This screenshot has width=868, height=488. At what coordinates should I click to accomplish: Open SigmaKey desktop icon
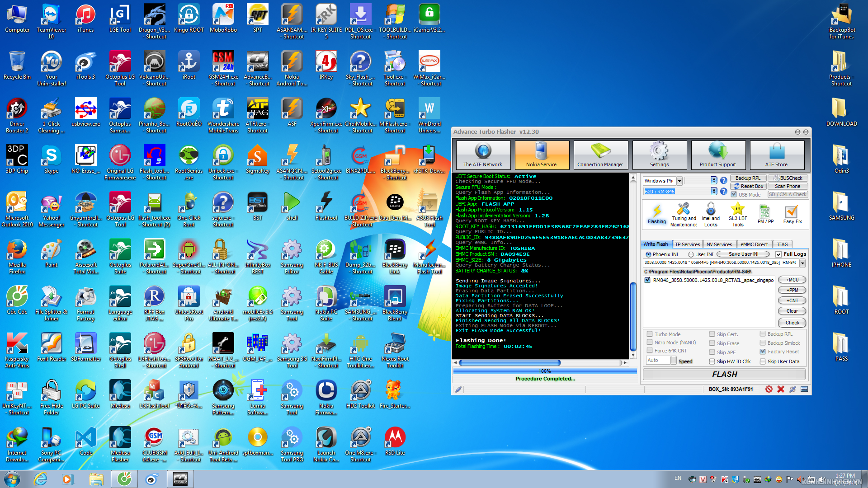[x=257, y=159]
